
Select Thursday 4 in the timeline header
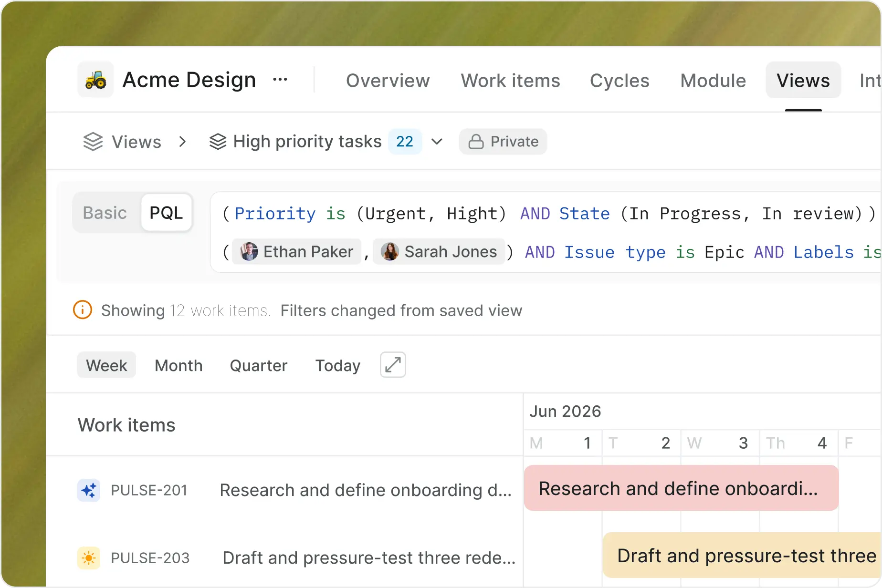coord(799,443)
